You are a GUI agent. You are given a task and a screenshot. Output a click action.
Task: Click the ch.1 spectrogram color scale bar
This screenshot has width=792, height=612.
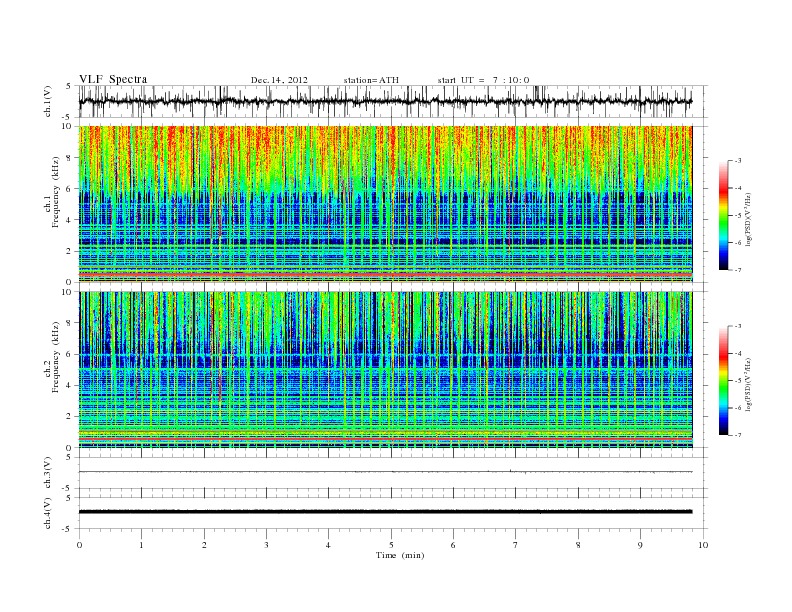(x=724, y=215)
